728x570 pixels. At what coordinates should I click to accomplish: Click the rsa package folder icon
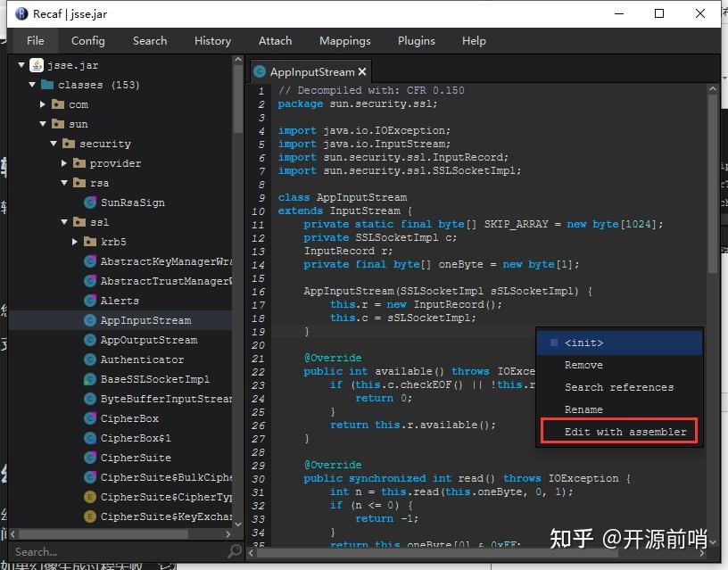point(79,183)
